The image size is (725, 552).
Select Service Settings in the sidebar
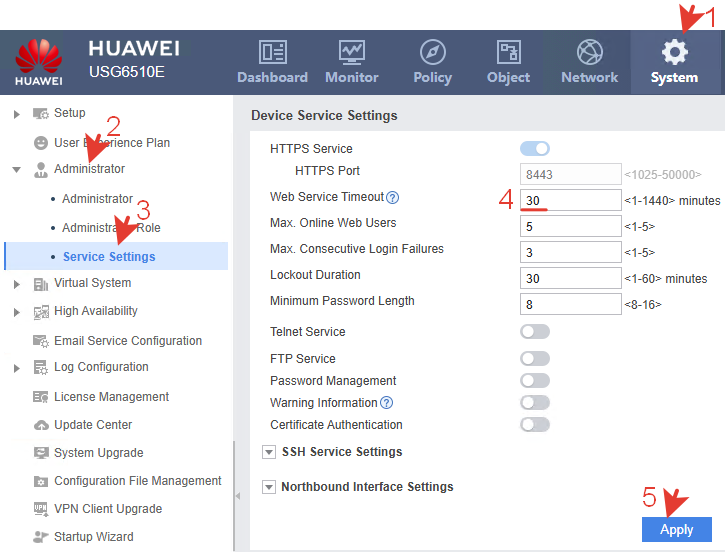click(108, 257)
